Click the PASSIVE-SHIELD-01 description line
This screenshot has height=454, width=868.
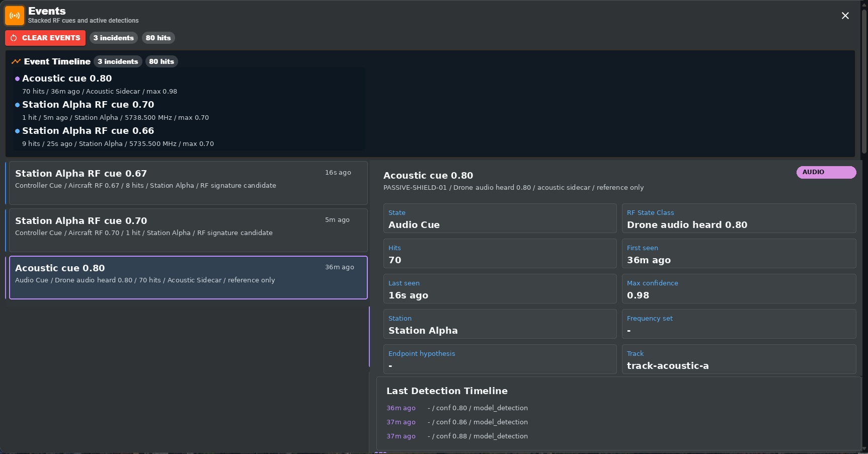[x=514, y=187]
